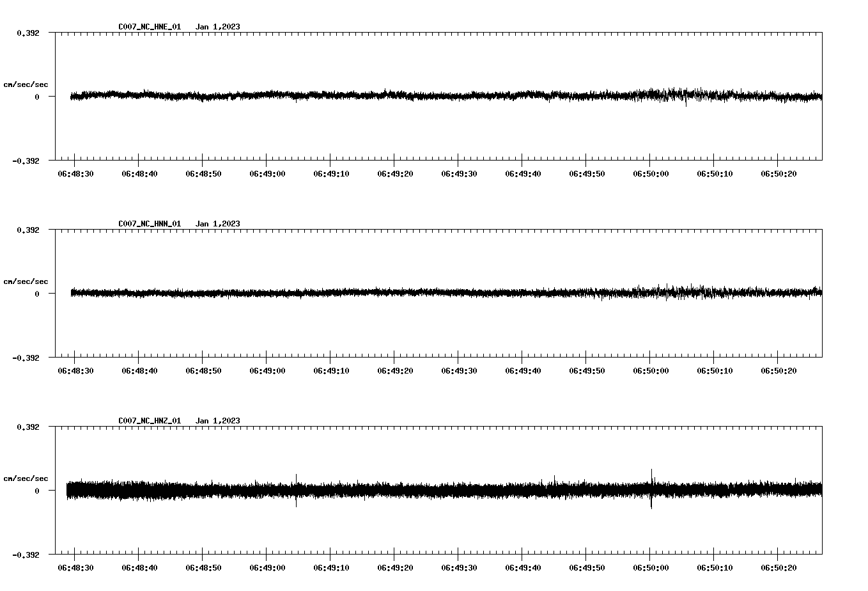Screen dimensions: 868x591
Task: Click the 0.392 upper limit on HNZ axis
Action: 28,427
